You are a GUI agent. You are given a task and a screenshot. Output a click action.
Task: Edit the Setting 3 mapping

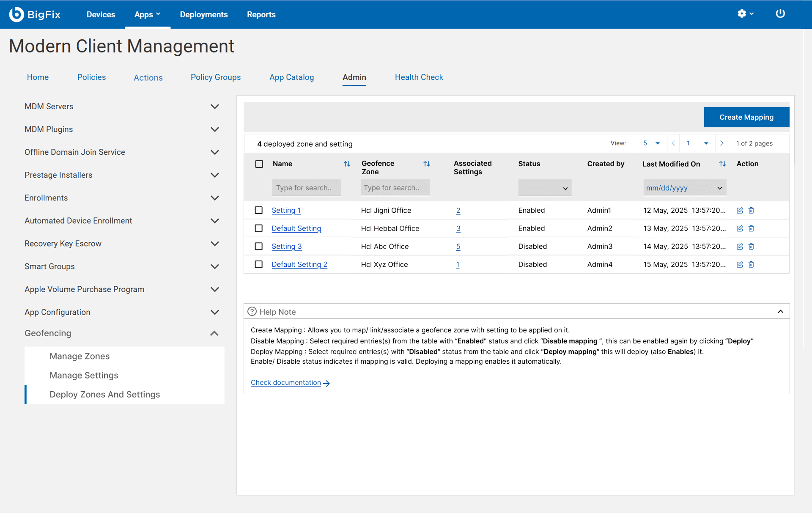tap(740, 247)
